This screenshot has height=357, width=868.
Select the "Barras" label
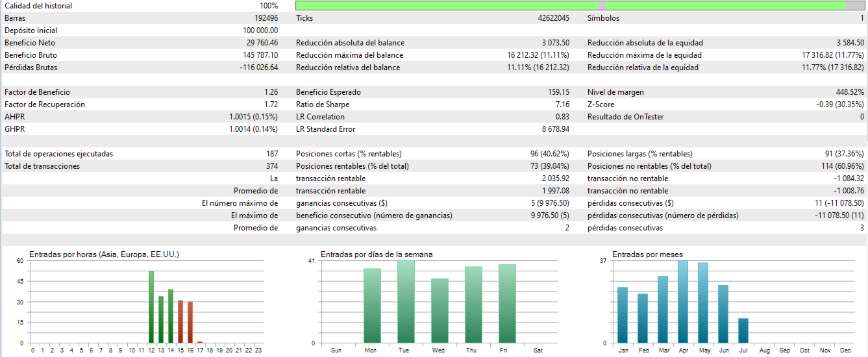tap(15, 18)
